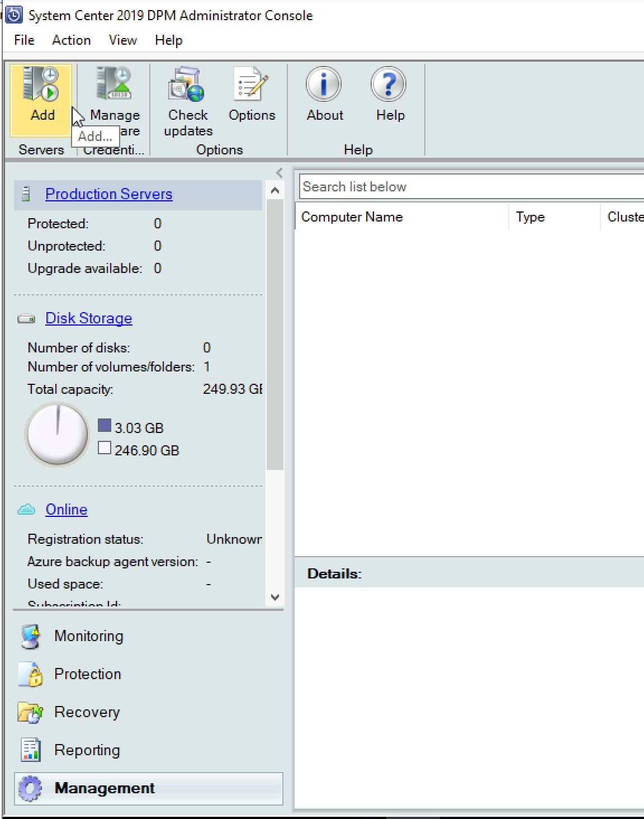
Task: Click the "Upgrade available:" label
Action: (x=85, y=269)
